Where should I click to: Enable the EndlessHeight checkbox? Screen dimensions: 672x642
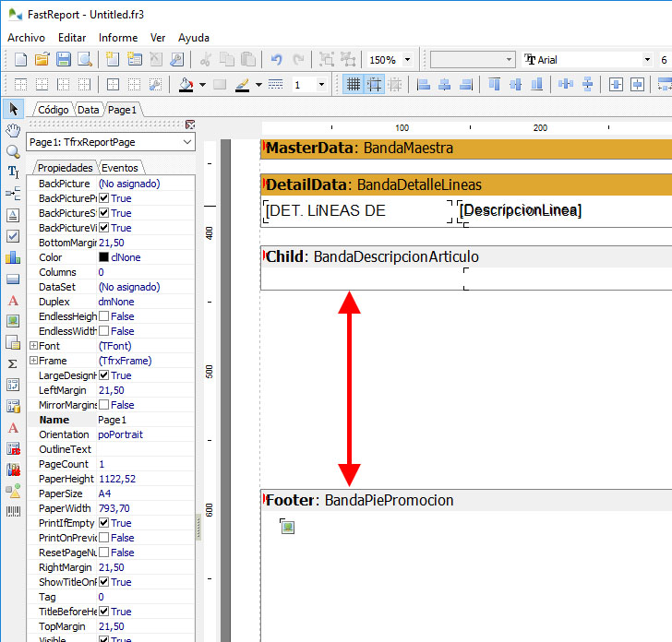(104, 316)
